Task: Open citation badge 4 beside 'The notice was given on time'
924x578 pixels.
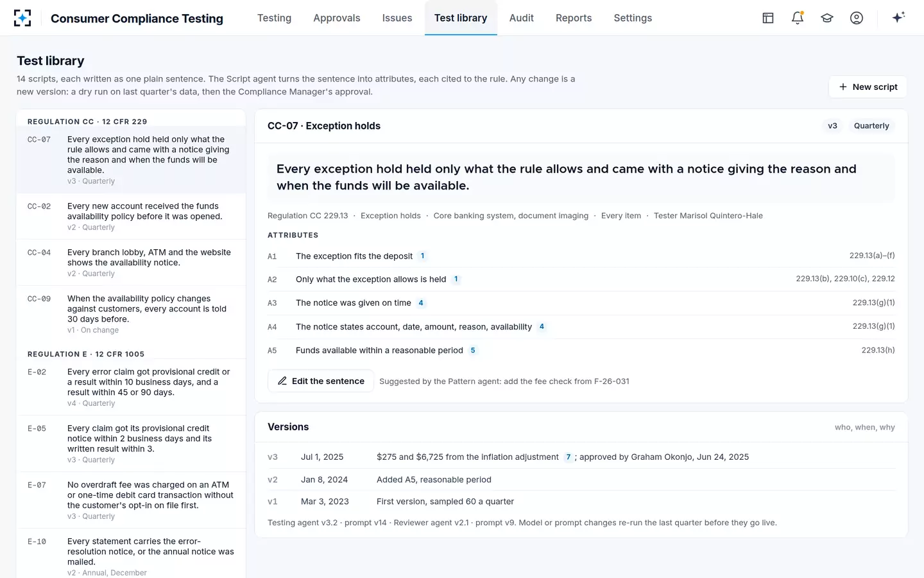Action: pos(421,303)
